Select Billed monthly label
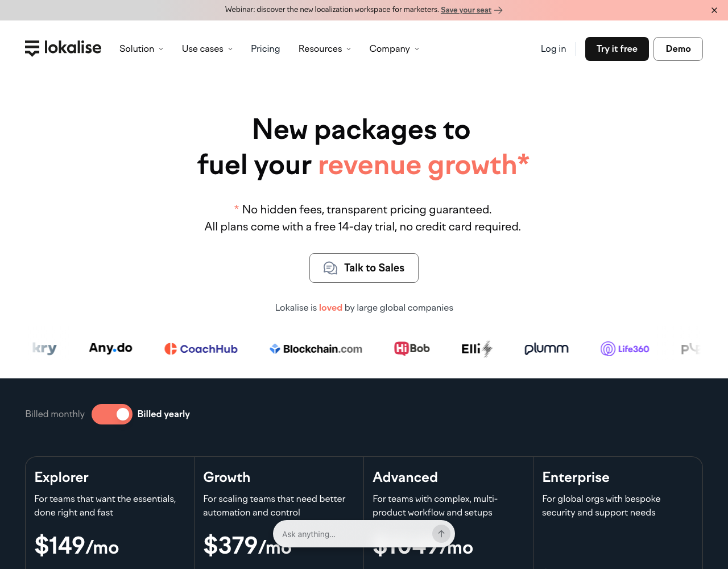 55,414
